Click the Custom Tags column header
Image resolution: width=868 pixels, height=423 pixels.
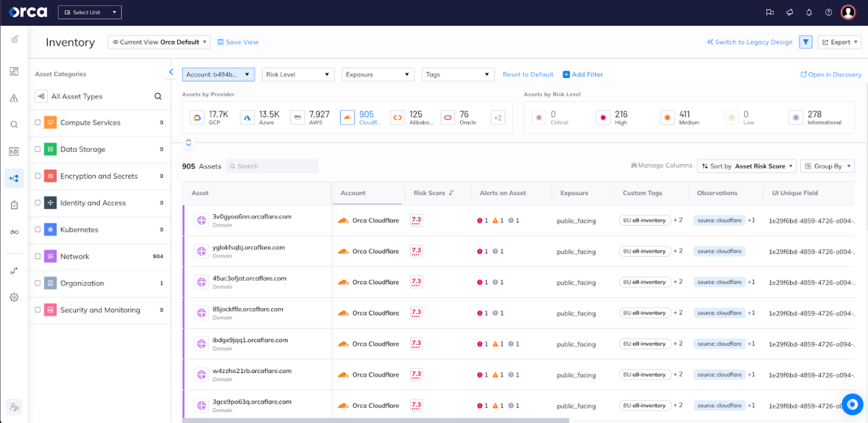[x=643, y=193]
